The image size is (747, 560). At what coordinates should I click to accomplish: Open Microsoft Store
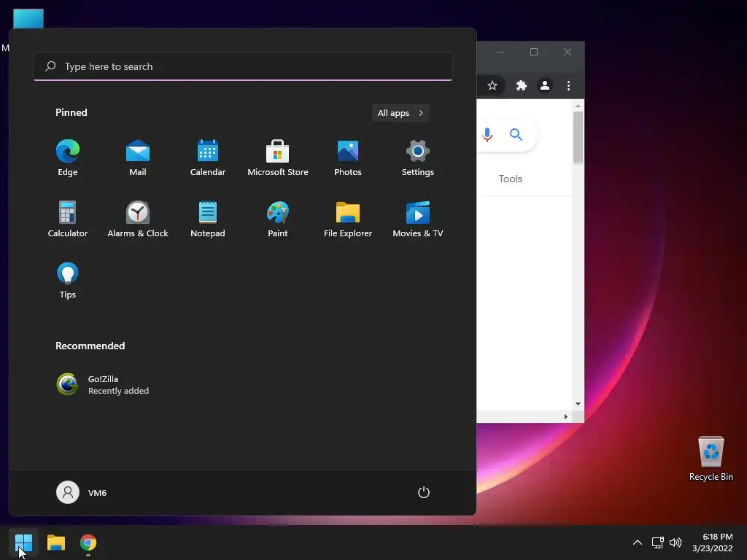[278, 158]
